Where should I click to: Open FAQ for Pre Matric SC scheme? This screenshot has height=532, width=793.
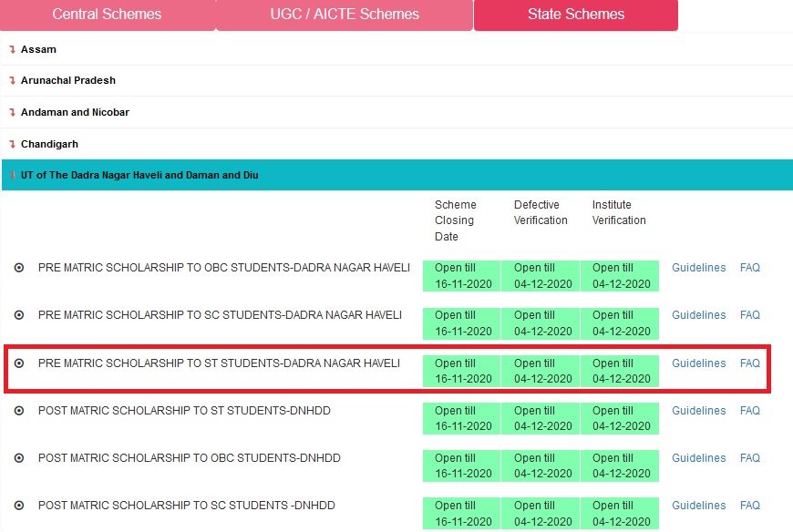(750, 315)
